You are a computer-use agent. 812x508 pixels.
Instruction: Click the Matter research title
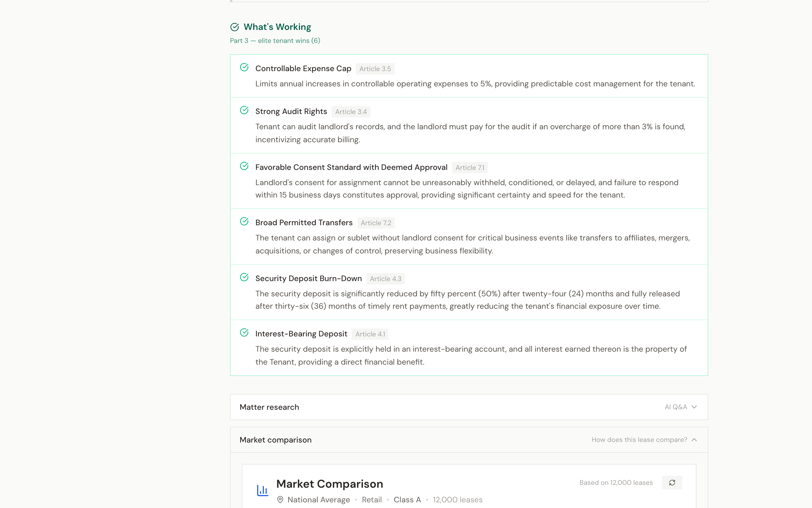click(x=269, y=407)
